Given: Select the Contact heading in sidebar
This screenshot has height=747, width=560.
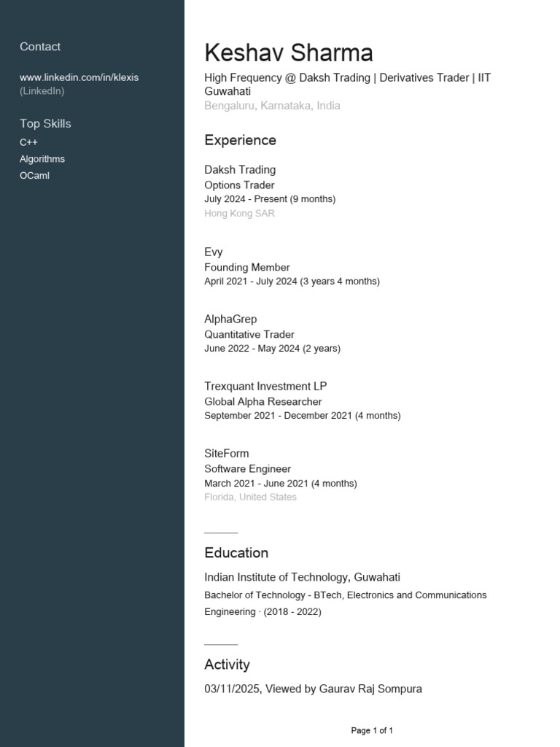Looking at the screenshot, I should [40, 47].
